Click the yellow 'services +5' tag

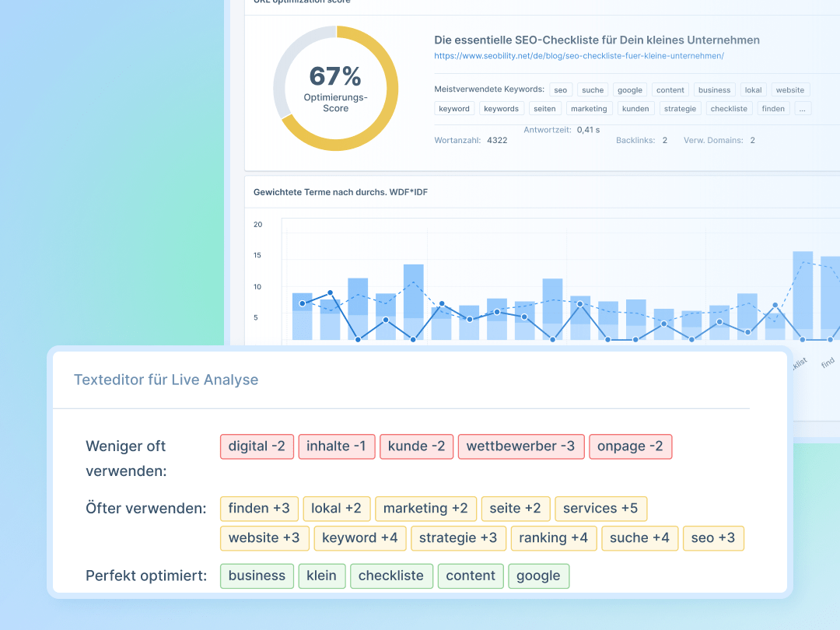[x=600, y=509]
